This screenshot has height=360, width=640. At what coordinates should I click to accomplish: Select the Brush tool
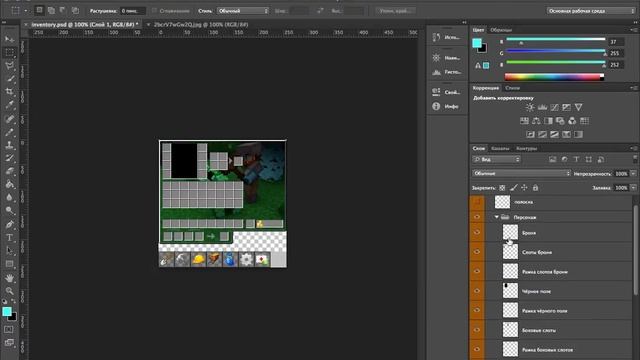pyautogui.click(x=9, y=132)
